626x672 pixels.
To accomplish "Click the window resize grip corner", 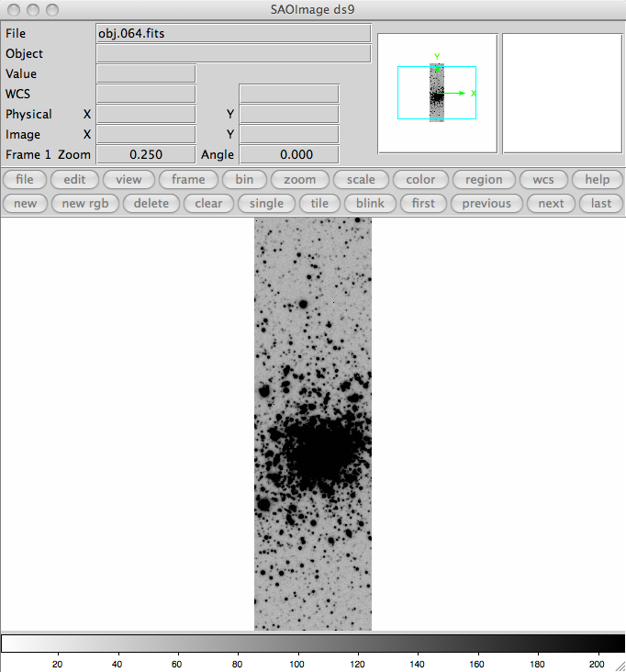I will [x=620, y=666].
